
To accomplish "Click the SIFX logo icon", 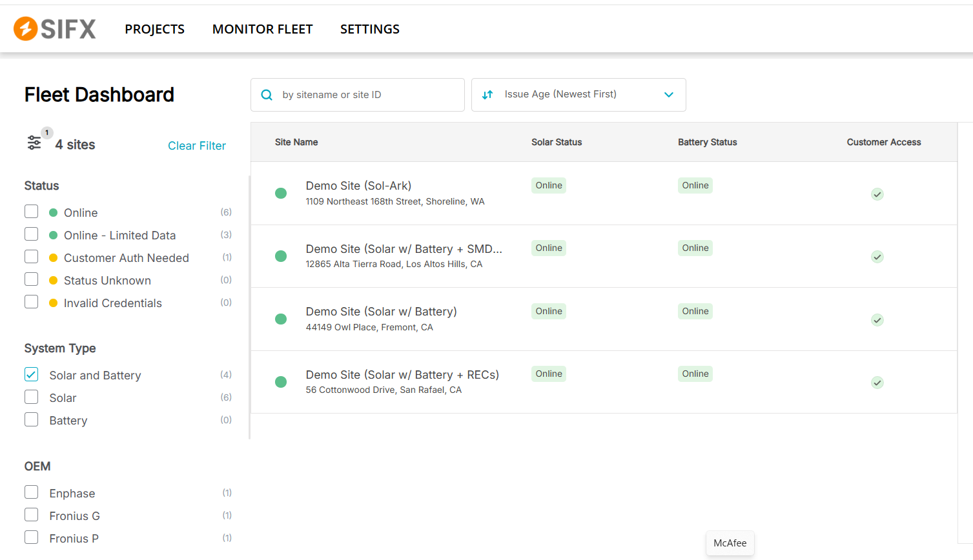I will (26, 29).
